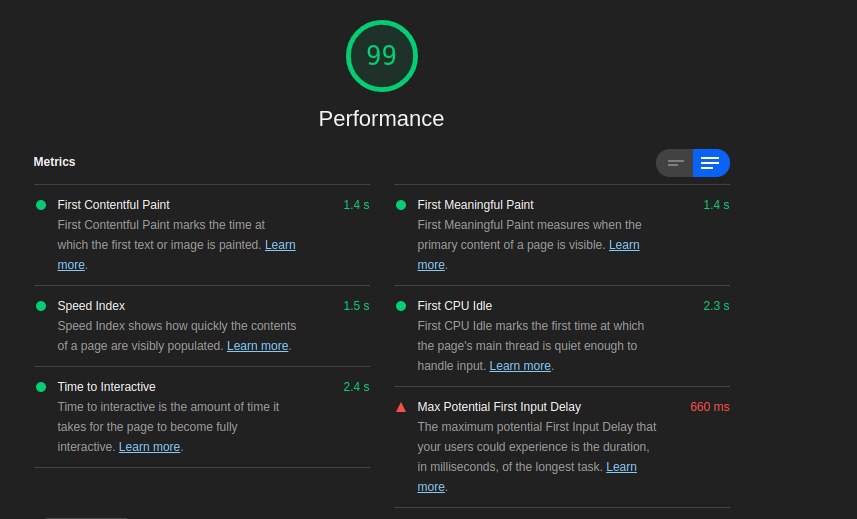The image size is (857, 519).
Task: Click the 660 ms Input Delay value
Action: (x=709, y=407)
